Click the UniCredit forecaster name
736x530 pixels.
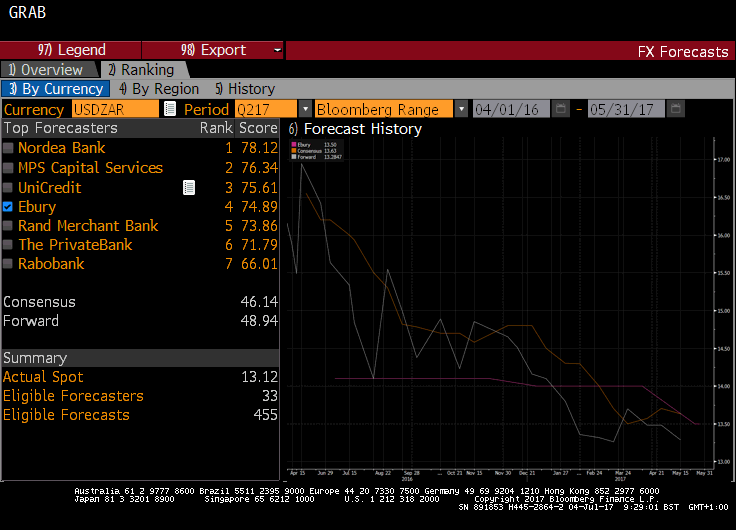50,188
